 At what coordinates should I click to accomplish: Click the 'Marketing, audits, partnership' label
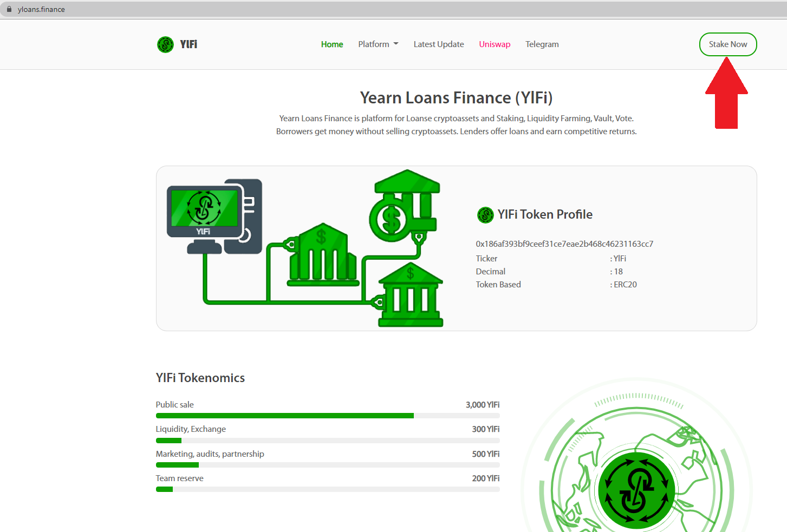pos(210,454)
